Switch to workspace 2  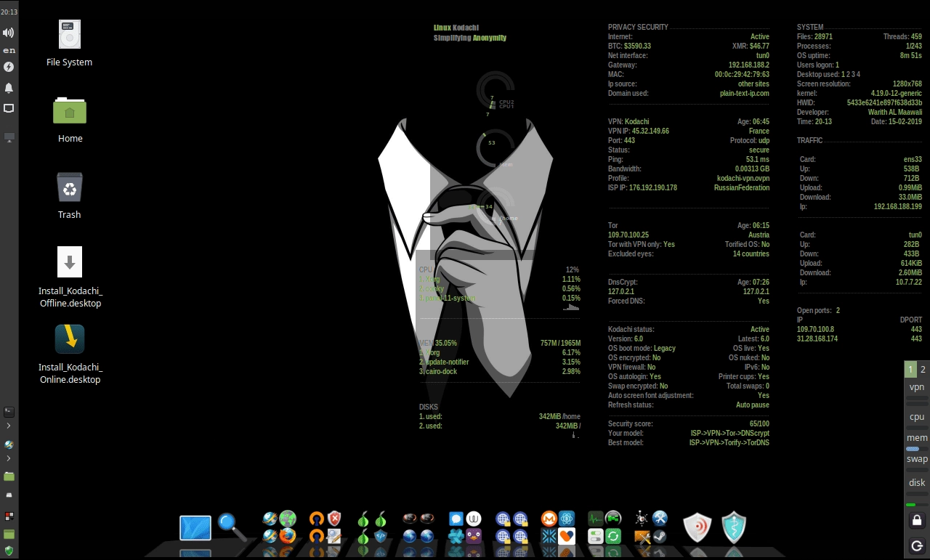tap(923, 369)
